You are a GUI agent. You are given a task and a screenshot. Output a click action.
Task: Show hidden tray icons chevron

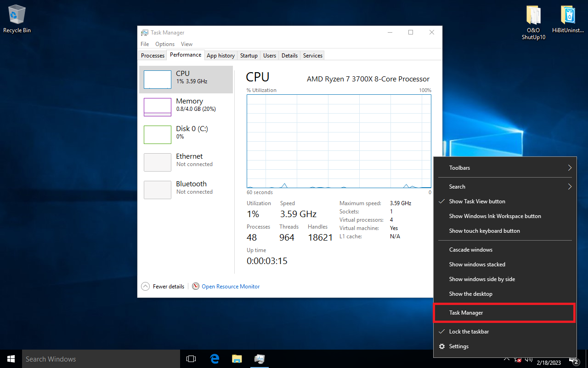pyautogui.click(x=507, y=359)
